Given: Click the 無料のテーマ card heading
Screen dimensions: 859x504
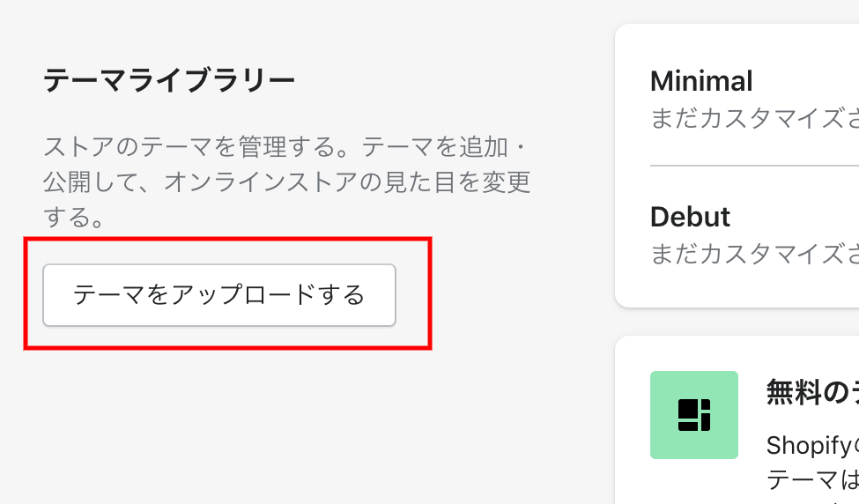Looking at the screenshot, I should pos(812,392).
